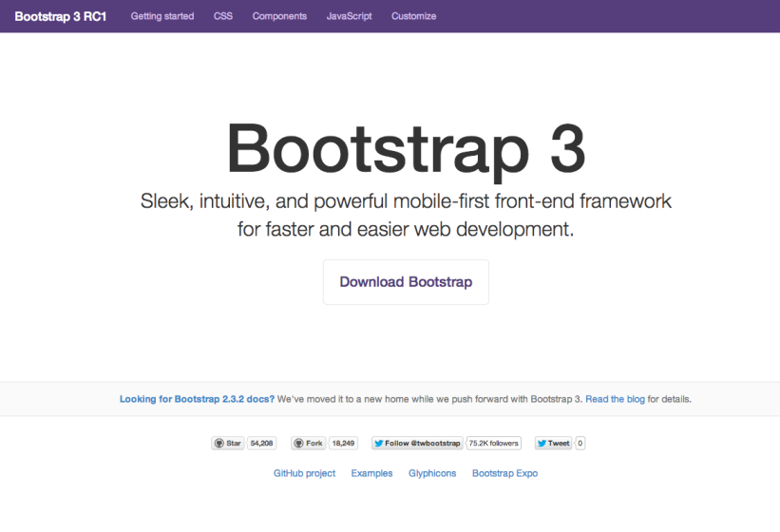The width and height of the screenshot is (780, 532).
Task: Click the GitHub Star button
Action: (228, 443)
